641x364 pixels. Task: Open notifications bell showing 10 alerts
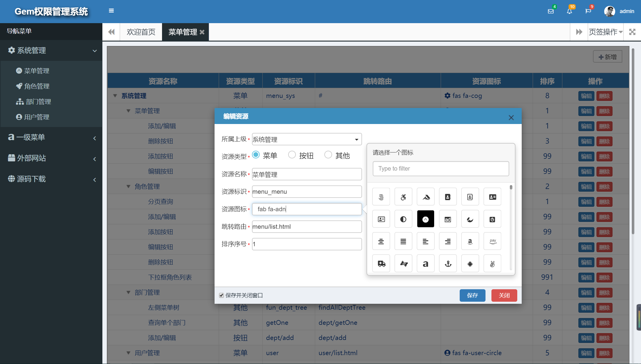tap(570, 11)
